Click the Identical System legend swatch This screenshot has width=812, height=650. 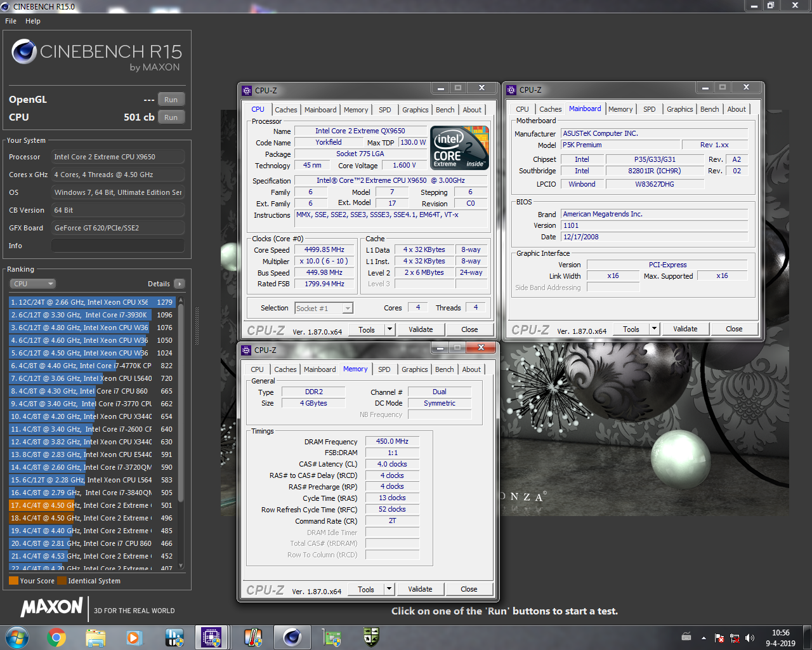tap(62, 581)
